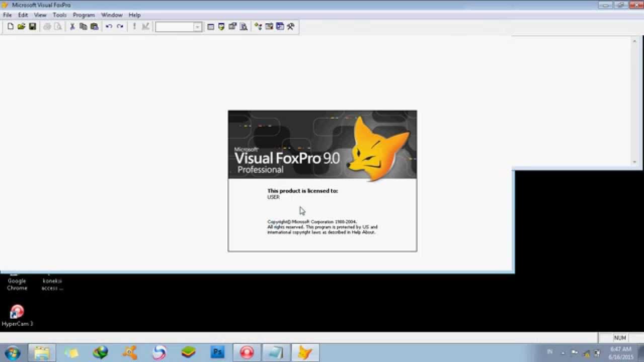Click the Modify Form toolbar icon

pyautogui.click(x=145, y=27)
